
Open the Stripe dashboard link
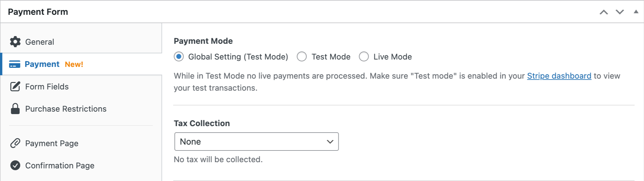pyautogui.click(x=559, y=76)
